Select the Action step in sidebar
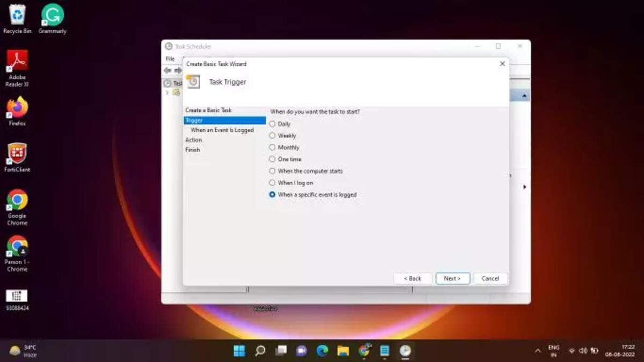Screen dimensions: 644x362 [194, 140]
